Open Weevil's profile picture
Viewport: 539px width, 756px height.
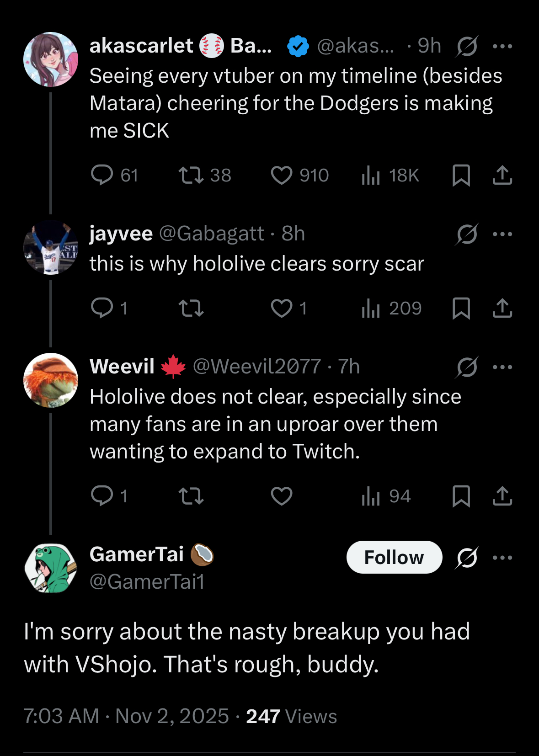[x=51, y=380]
